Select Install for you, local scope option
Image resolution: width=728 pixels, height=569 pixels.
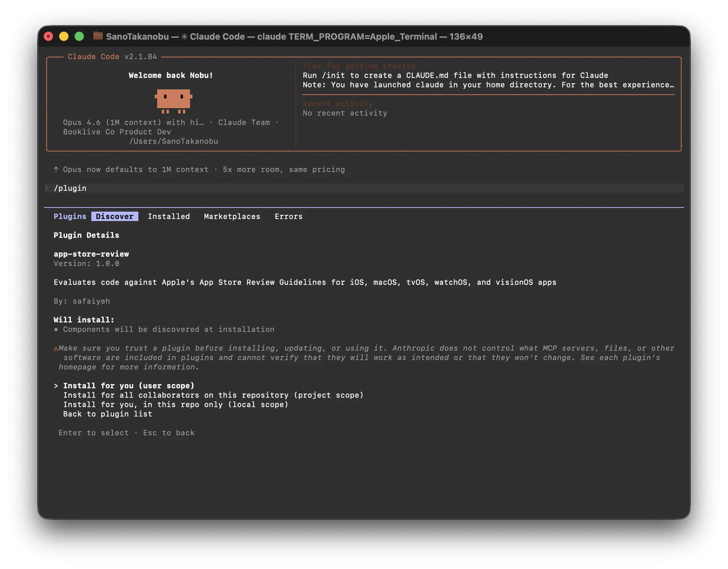coord(176,404)
